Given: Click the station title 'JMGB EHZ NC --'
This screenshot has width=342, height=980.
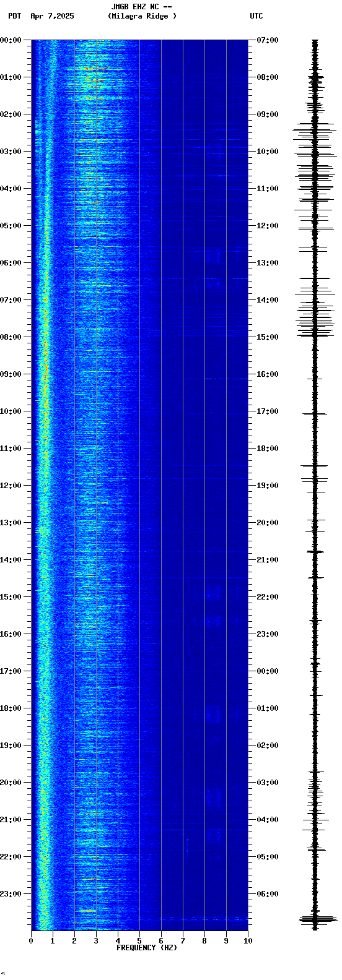Looking at the screenshot, I should click(x=141, y=7).
